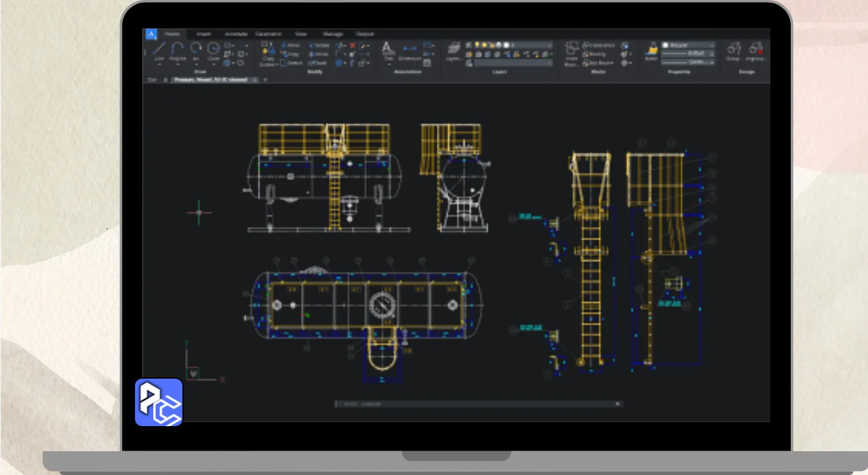Screen dimensions: 868x475
Task: Toggle the layer lock icon
Action: click(x=492, y=45)
